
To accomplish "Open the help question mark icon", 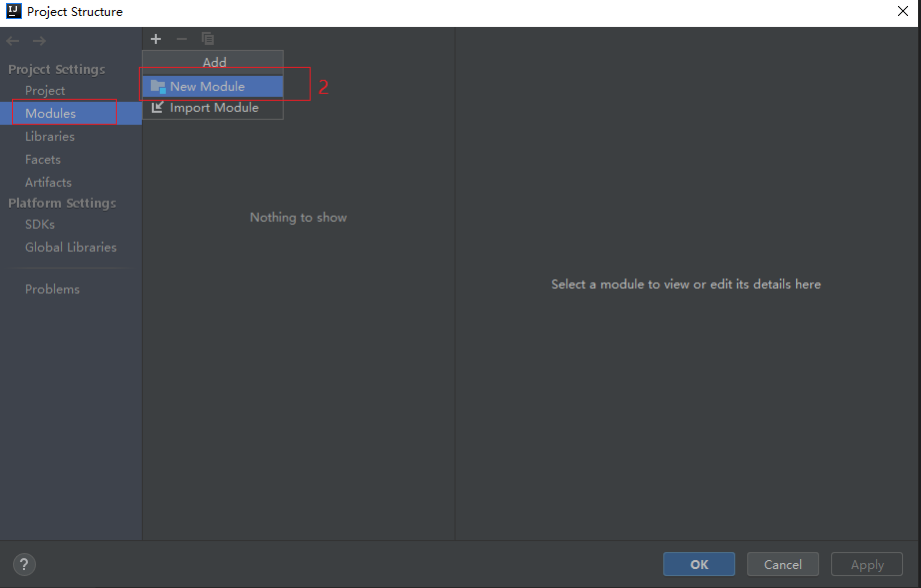I will pos(25,564).
